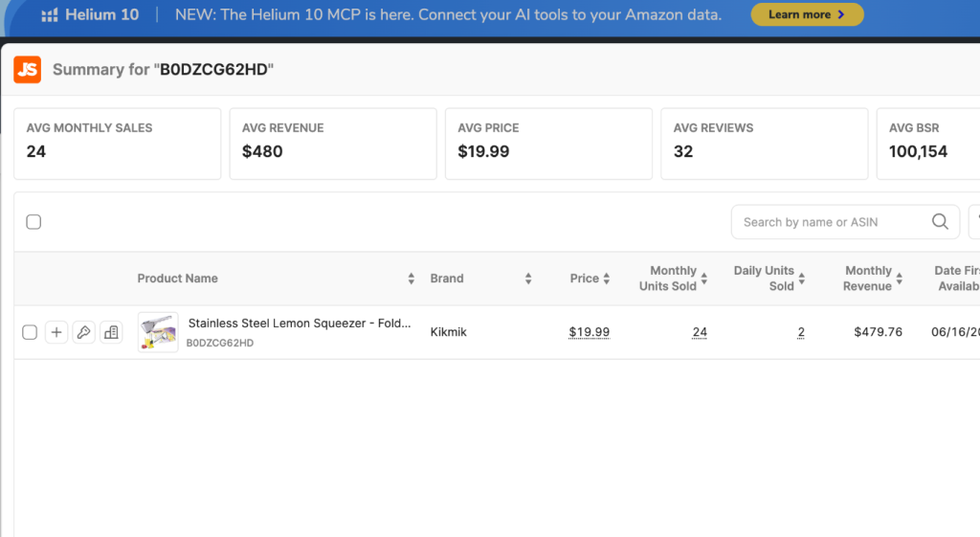
Task: Click the daily units sold value 2
Action: [x=801, y=332]
